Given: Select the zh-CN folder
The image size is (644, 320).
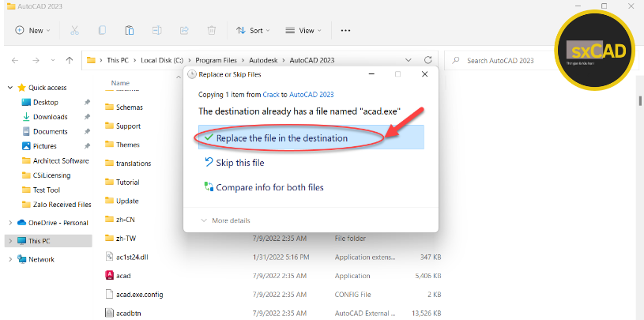Looking at the screenshot, I should point(126,220).
